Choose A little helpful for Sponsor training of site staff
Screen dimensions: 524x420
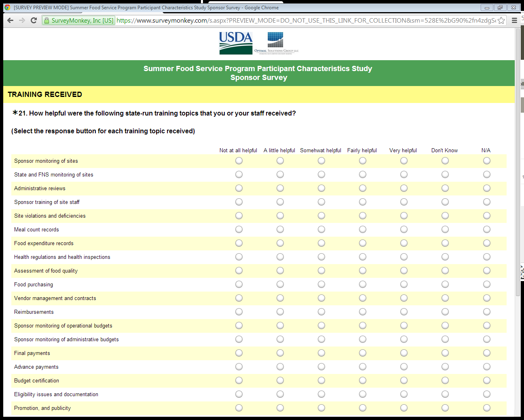(280, 202)
